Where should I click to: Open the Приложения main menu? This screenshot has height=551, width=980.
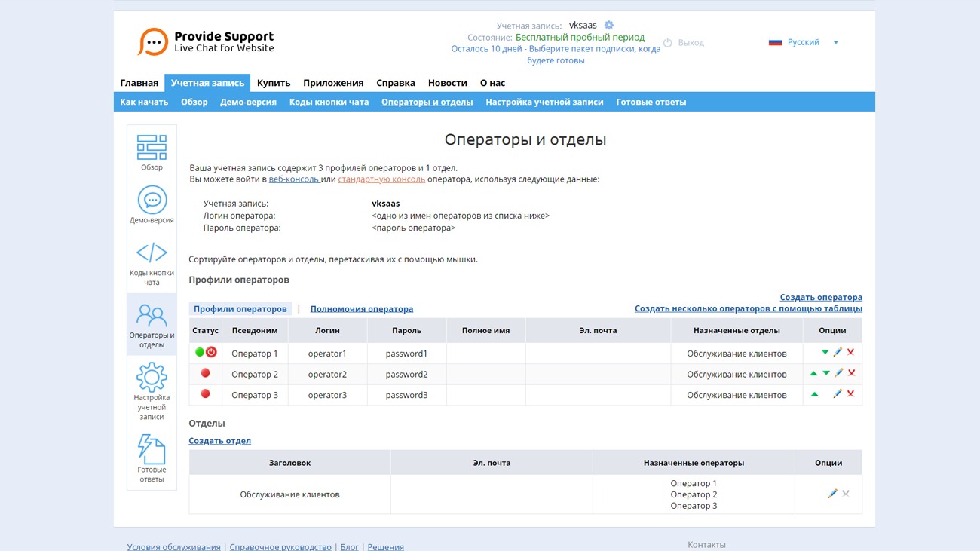point(333,83)
